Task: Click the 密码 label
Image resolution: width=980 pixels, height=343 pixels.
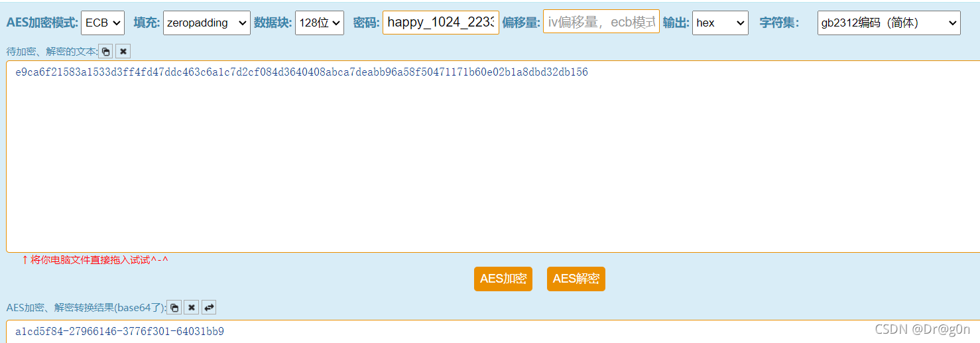Action: click(366, 23)
